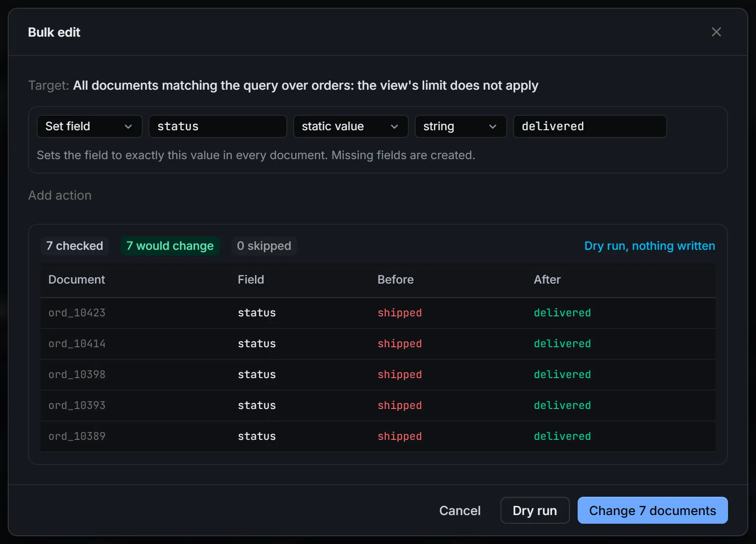Click Add action
The width and height of the screenshot is (756, 544).
point(60,195)
